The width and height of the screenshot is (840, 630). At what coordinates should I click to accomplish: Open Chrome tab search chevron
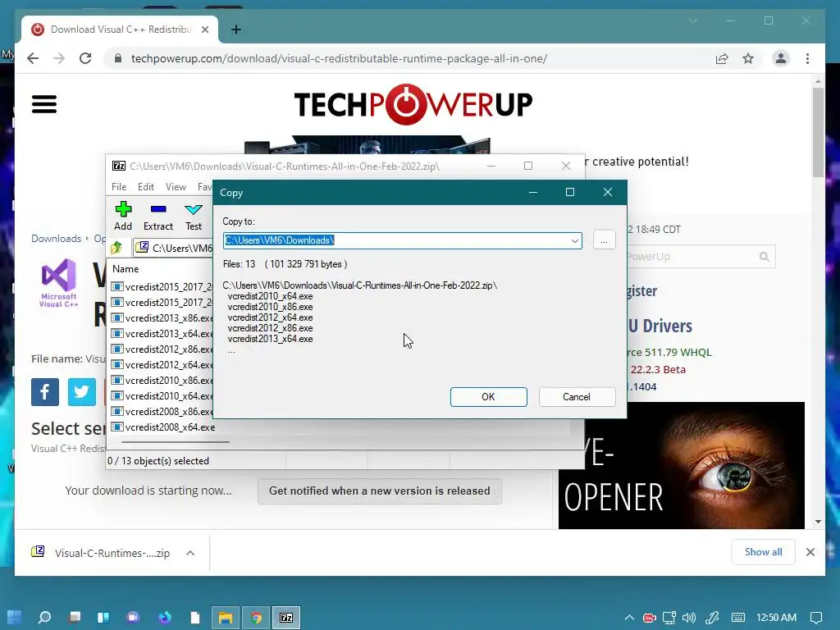coord(693,21)
